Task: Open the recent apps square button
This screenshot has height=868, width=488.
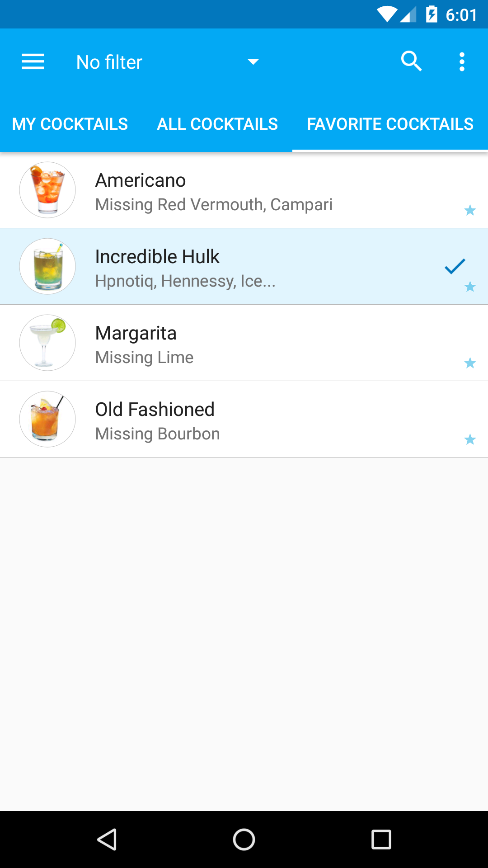Action: pyautogui.click(x=381, y=840)
